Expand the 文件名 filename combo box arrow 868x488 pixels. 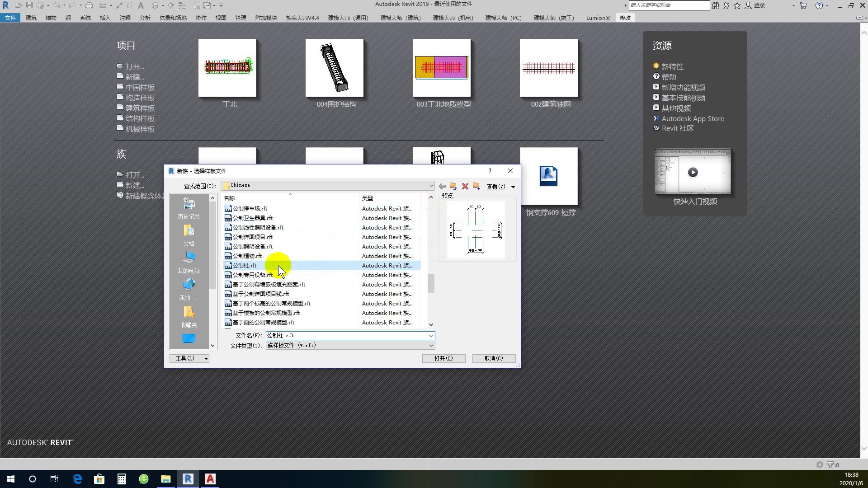point(431,336)
